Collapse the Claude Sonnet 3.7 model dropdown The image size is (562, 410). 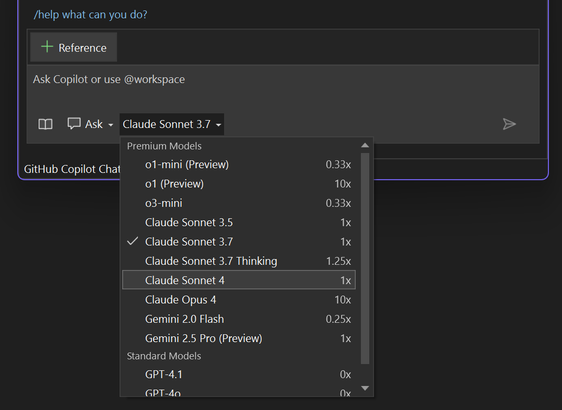pyautogui.click(x=172, y=124)
